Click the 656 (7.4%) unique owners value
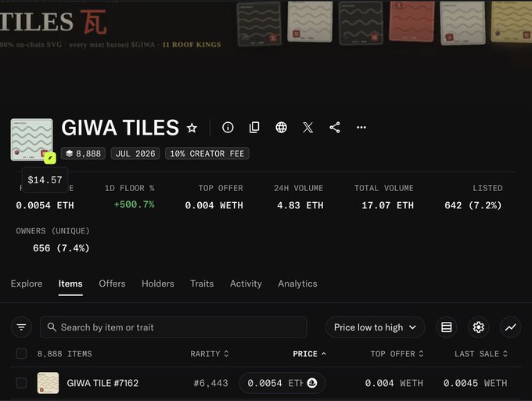 point(61,248)
